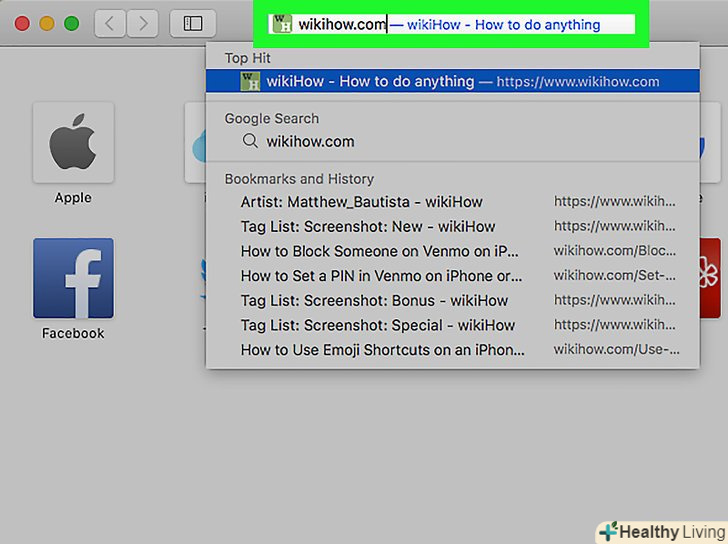
Task: Search Google for wikihow.com suggestion
Action: 453,141
